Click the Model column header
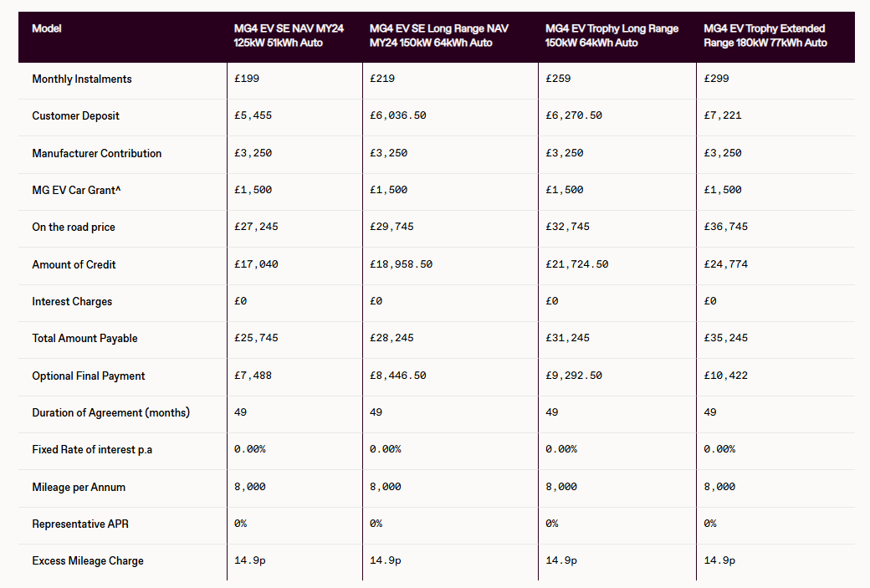Image resolution: width=870 pixels, height=588 pixels. click(47, 29)
